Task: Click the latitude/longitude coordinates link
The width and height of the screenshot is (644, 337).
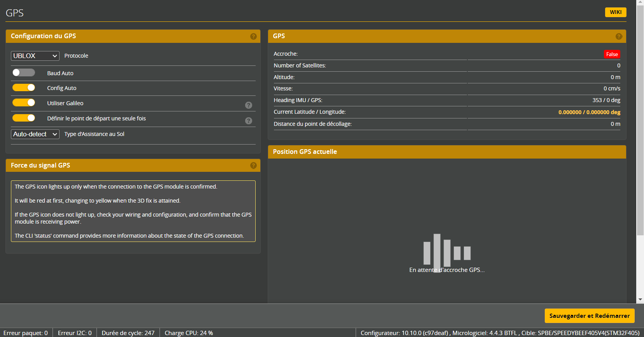Action: coord(589,112)
